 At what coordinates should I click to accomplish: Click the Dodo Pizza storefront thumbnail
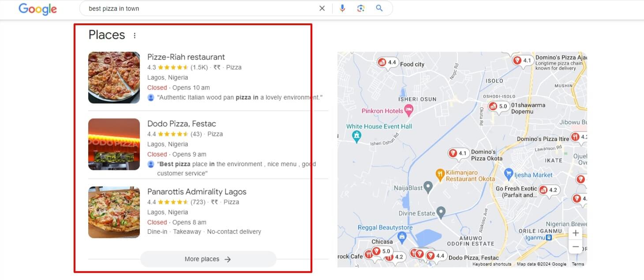[x=114, y=144]
